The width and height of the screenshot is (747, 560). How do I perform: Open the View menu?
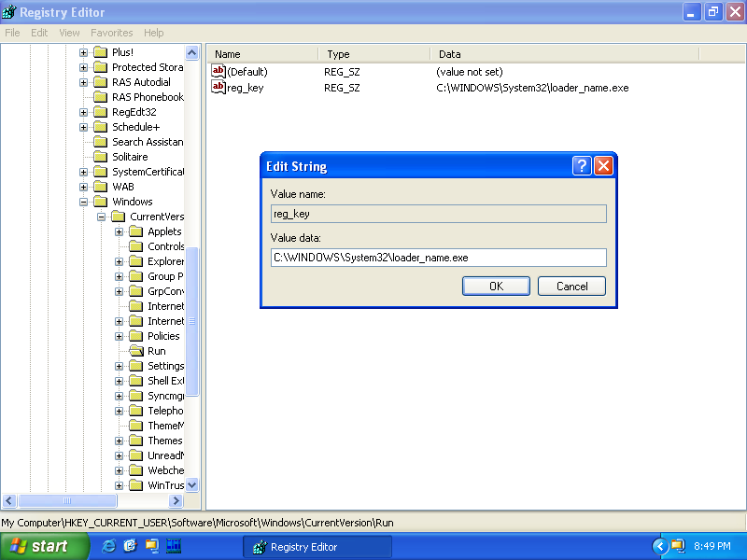click(69, 33)
